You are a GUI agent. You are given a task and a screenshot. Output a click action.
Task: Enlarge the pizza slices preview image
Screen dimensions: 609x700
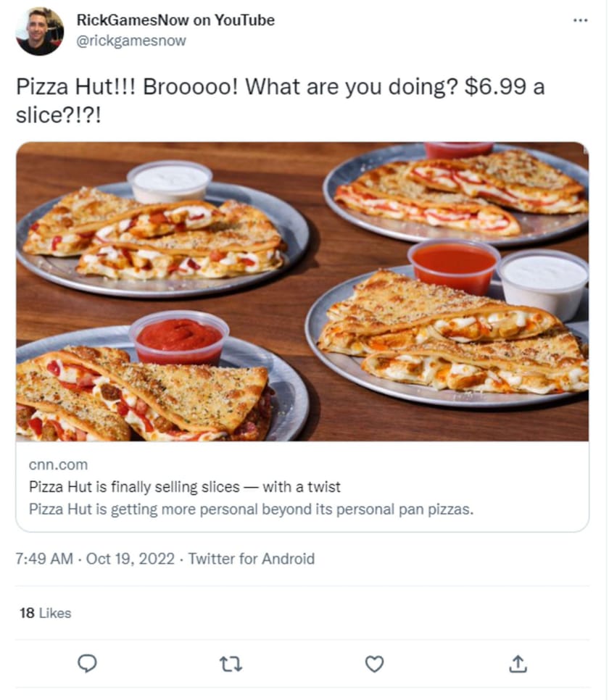coord(304,293)
